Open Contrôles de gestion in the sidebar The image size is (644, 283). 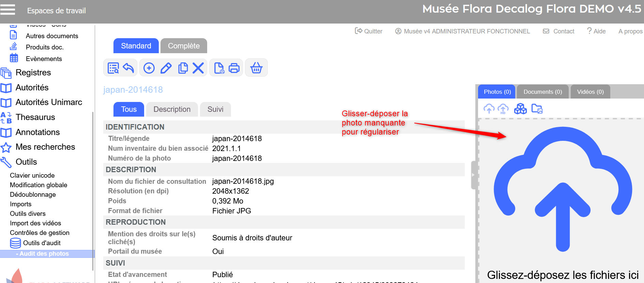[x=40, y=233]
